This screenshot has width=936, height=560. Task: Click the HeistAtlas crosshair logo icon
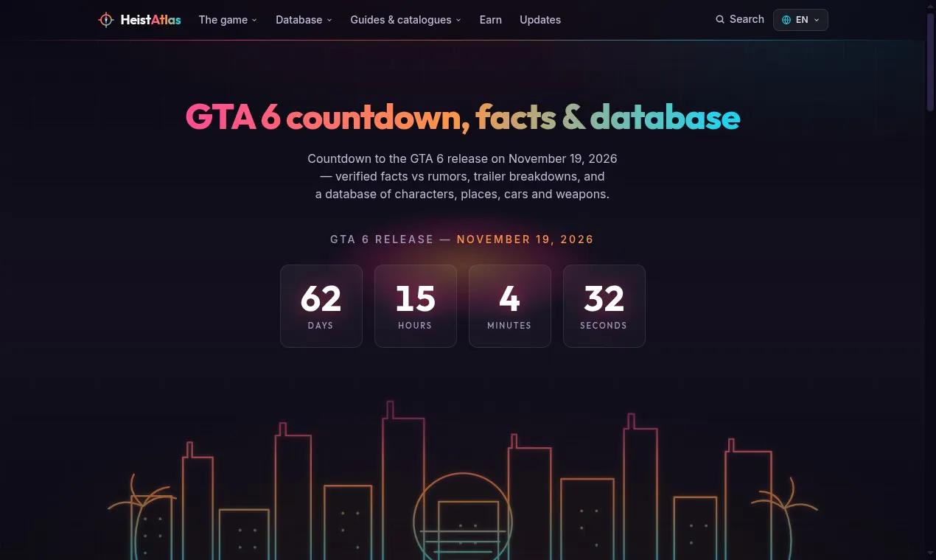click(106, 20)
